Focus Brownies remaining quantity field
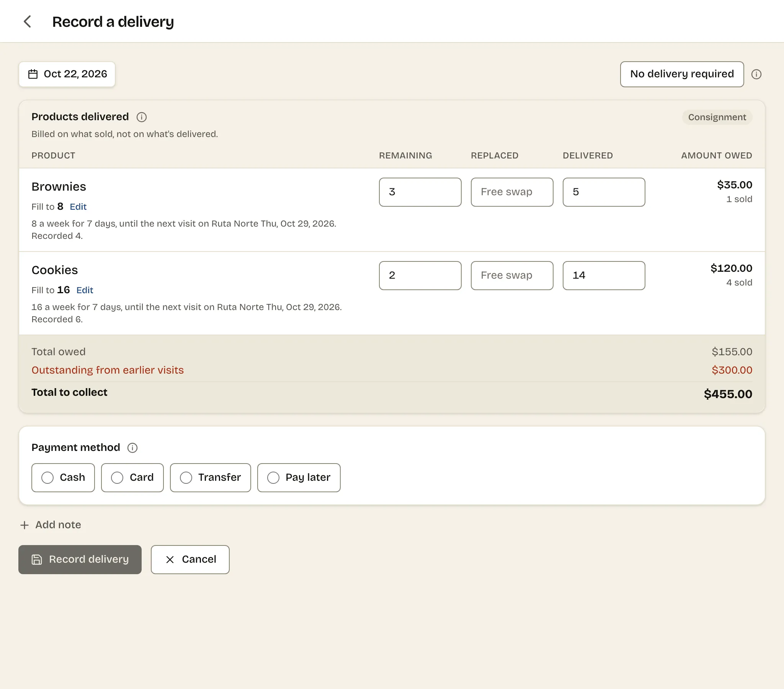Viewport: 784px width, 689px height. point(420,192)
